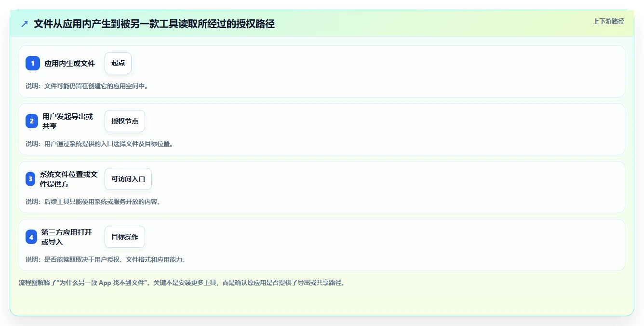Select the step title 用户发起导出或共享
This screenshot has height=326, width=644.
click(67, 121)
